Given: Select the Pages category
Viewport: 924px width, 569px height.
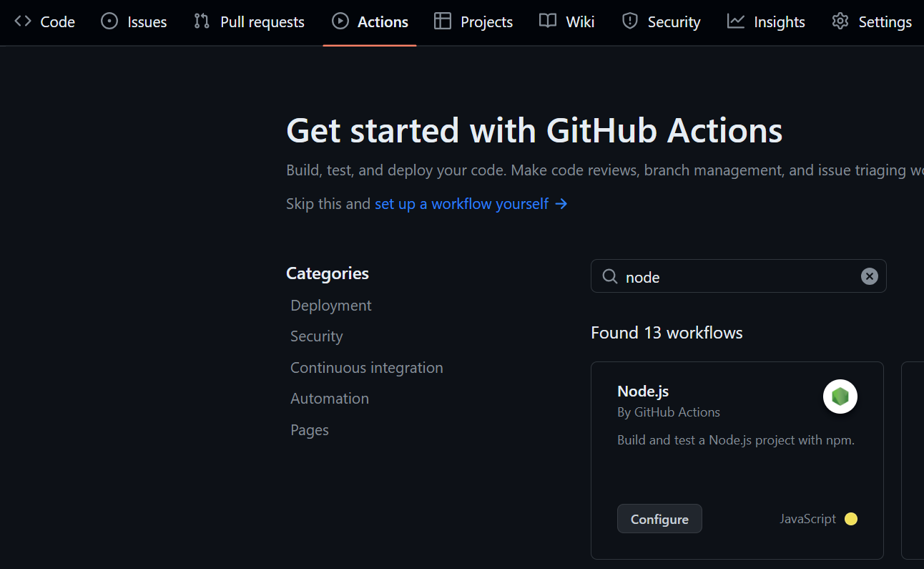Looking at the screenshot, I should point(310,430).
